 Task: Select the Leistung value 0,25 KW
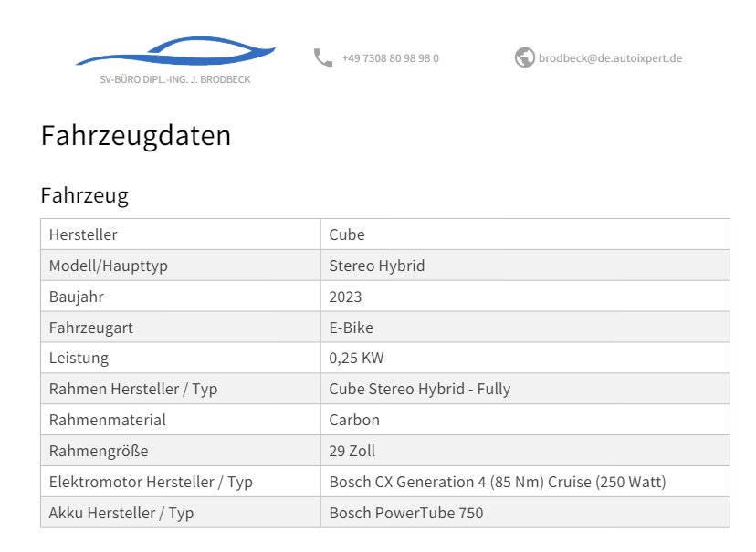click(x=525, y=358)
